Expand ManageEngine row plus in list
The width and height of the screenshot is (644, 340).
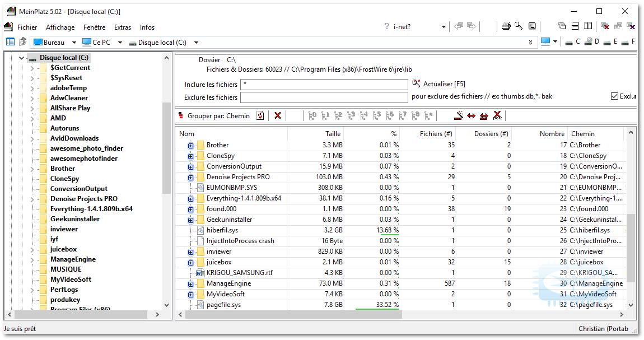190,284
